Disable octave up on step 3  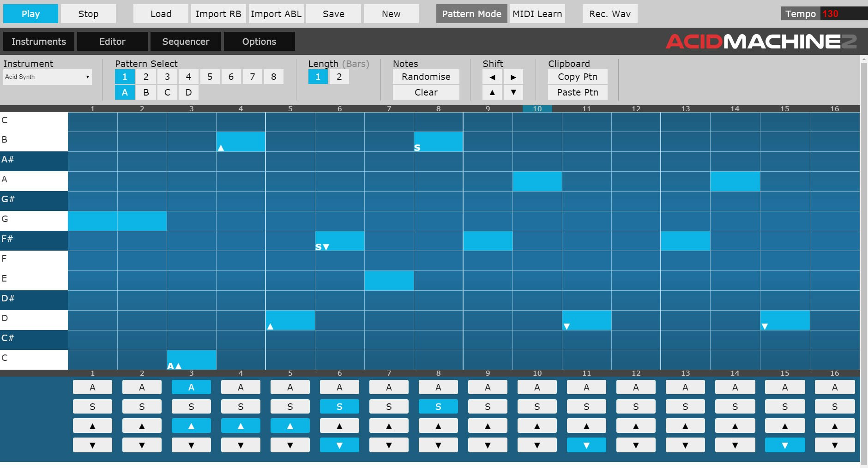191,426
